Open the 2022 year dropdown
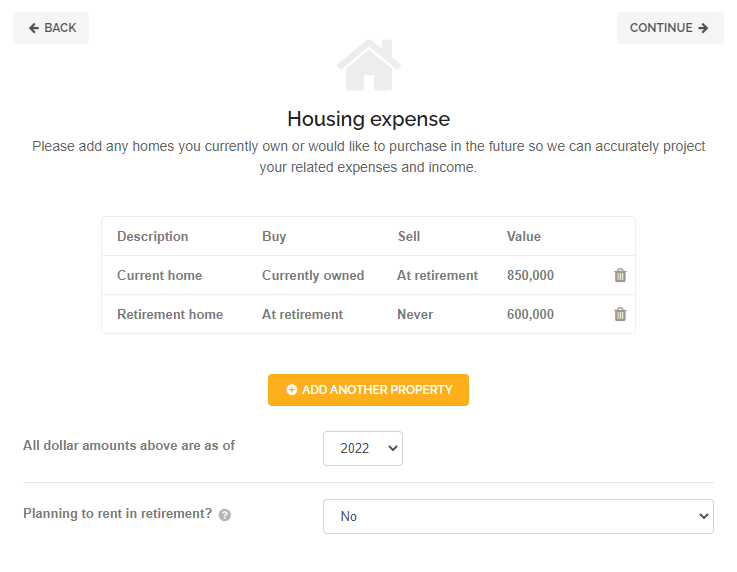The height and width of the screenshot is (572, 737). pos(362,448)
